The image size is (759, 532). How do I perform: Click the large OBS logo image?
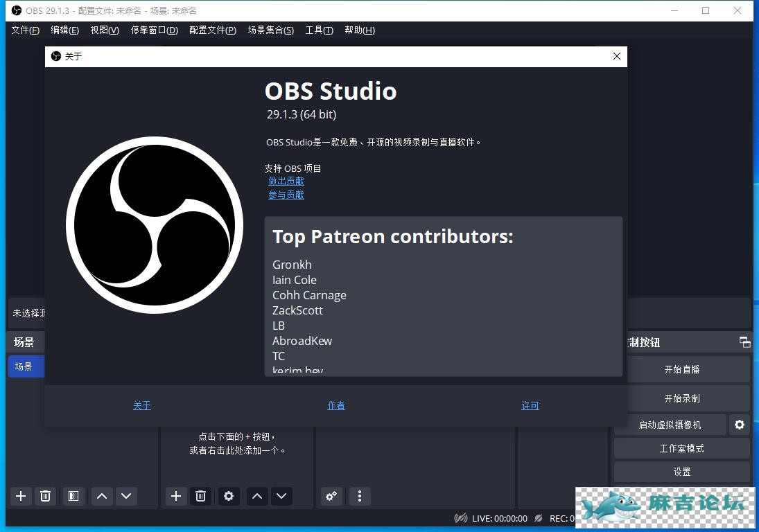tap(155, 225)
